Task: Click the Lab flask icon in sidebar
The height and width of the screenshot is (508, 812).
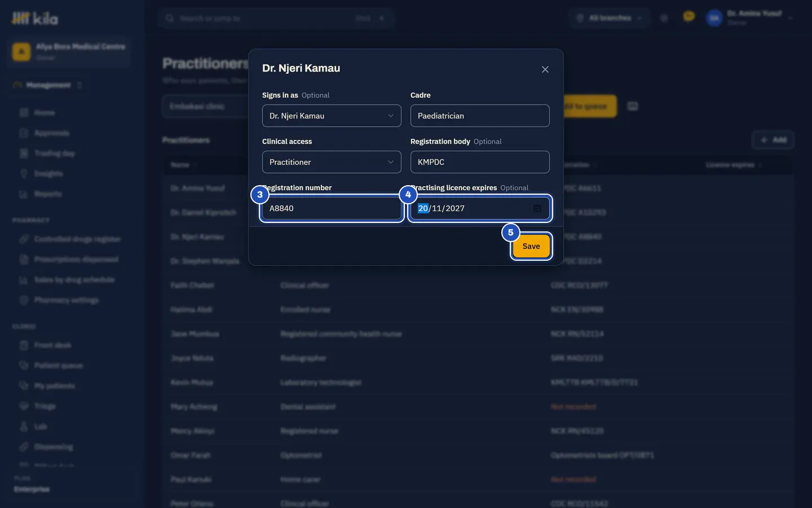Action: 24,427
